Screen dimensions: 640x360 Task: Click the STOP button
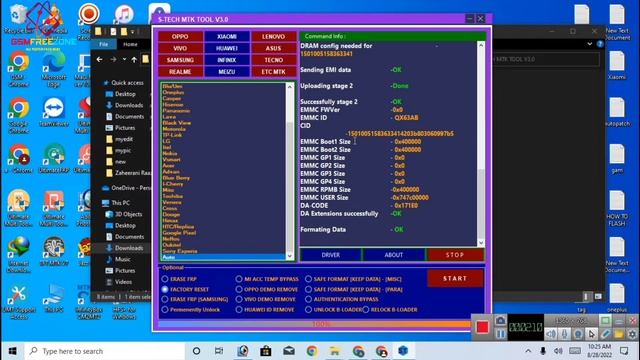tap(455, 255)
